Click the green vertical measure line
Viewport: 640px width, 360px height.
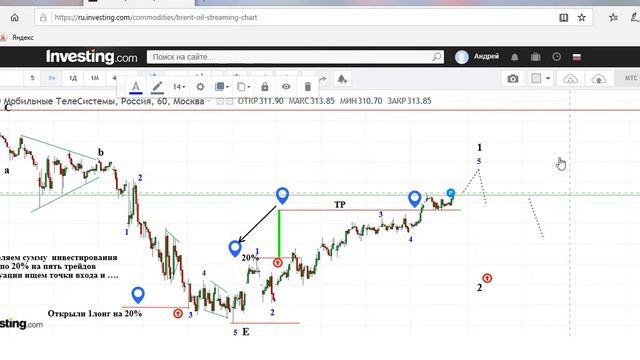[279, 233]
